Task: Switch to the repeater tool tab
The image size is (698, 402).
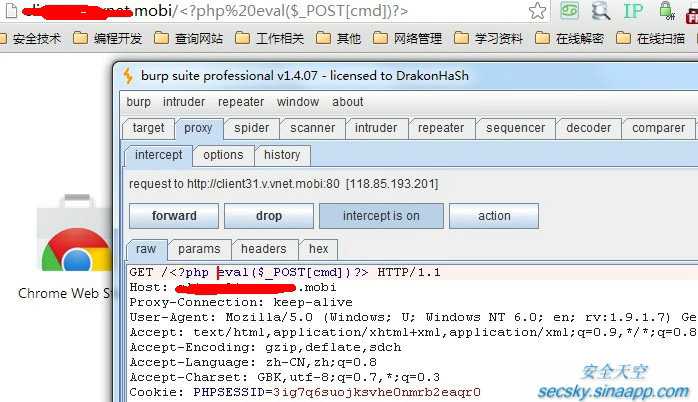Action: (441, 128)
